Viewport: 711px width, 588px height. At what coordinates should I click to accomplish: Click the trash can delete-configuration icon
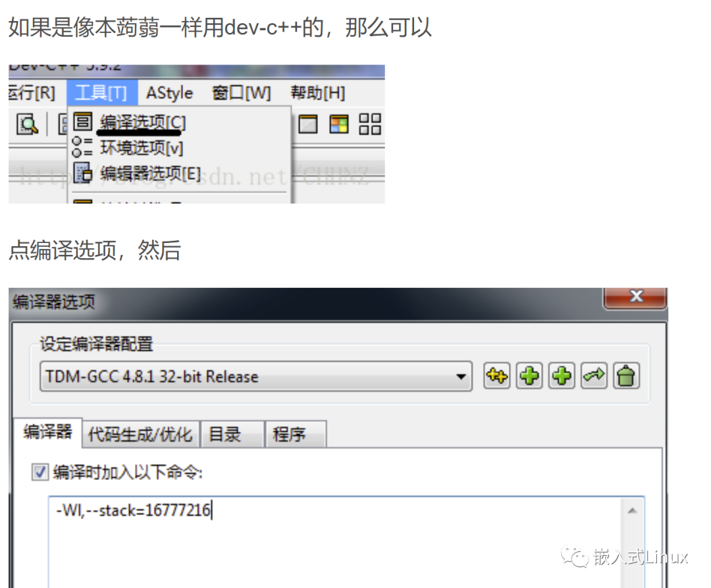coord(627,376)
